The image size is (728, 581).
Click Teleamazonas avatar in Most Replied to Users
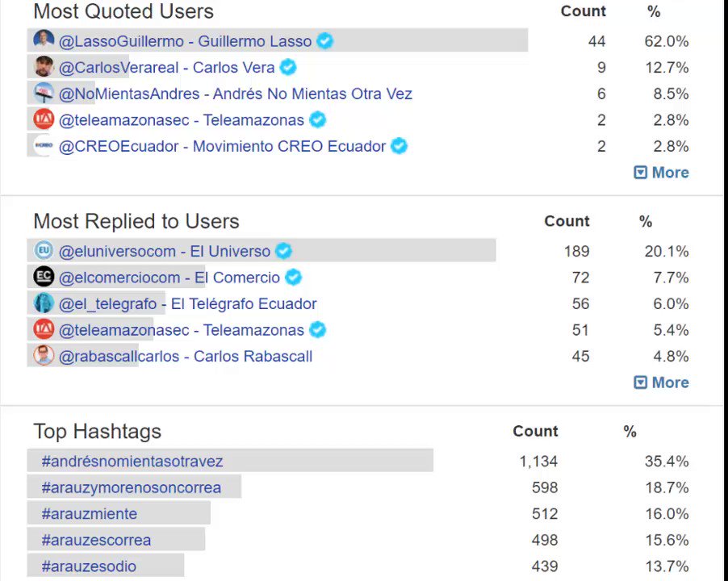44,329
